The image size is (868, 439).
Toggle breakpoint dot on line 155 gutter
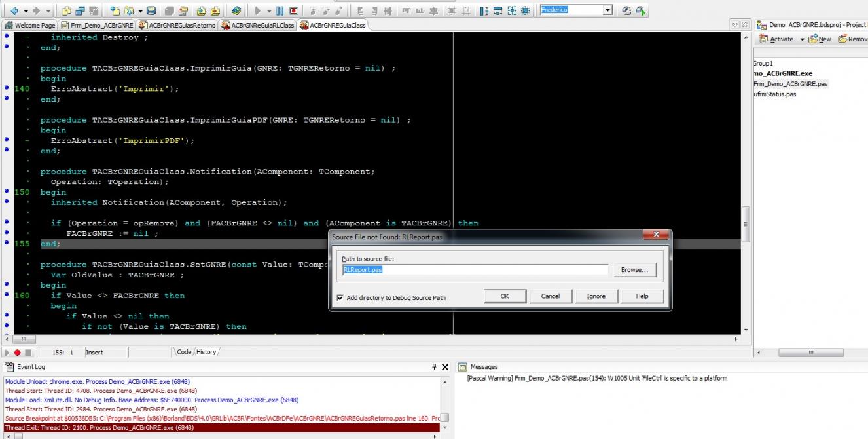click(x=7, y=244)
